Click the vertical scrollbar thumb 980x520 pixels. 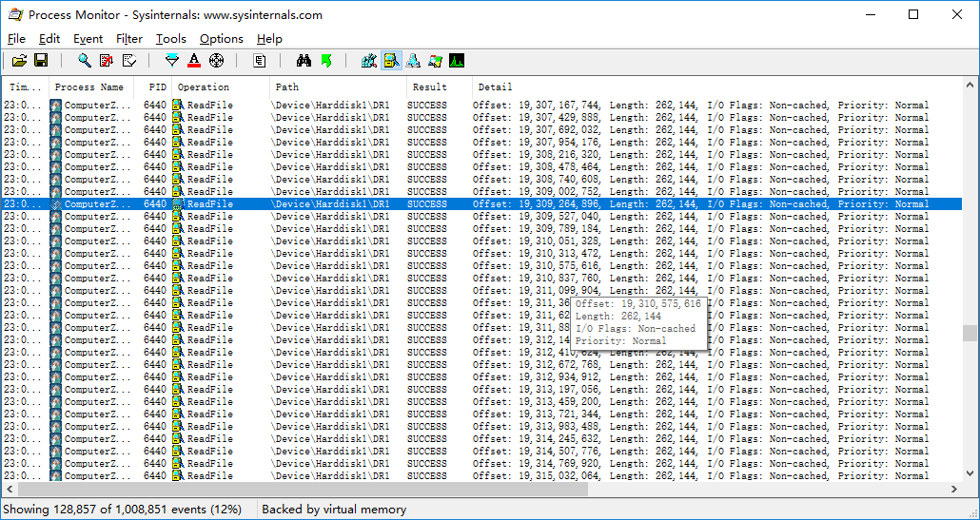tap(970, 333)
